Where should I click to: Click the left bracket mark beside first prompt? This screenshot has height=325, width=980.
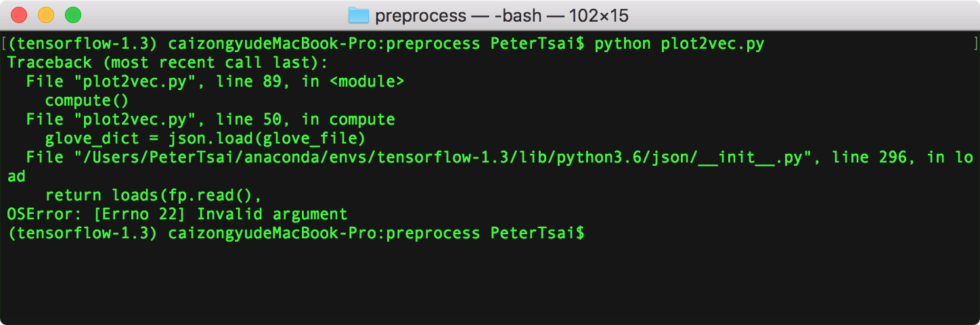pos(4,44)
